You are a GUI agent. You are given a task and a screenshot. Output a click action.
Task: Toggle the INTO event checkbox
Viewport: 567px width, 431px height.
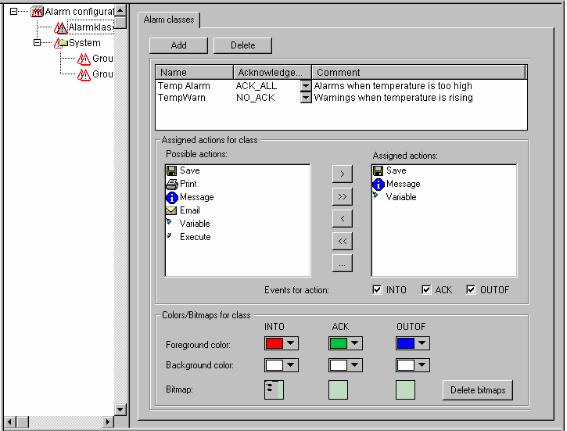377,290
